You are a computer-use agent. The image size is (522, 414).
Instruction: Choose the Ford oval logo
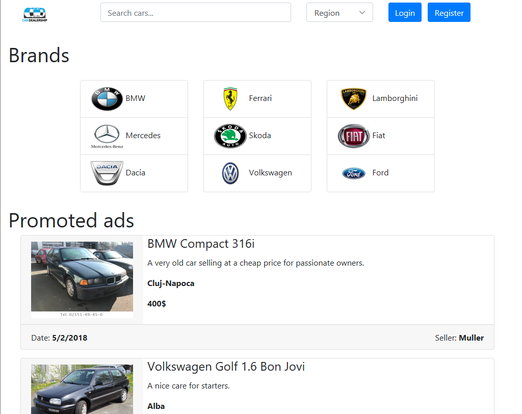354,173
